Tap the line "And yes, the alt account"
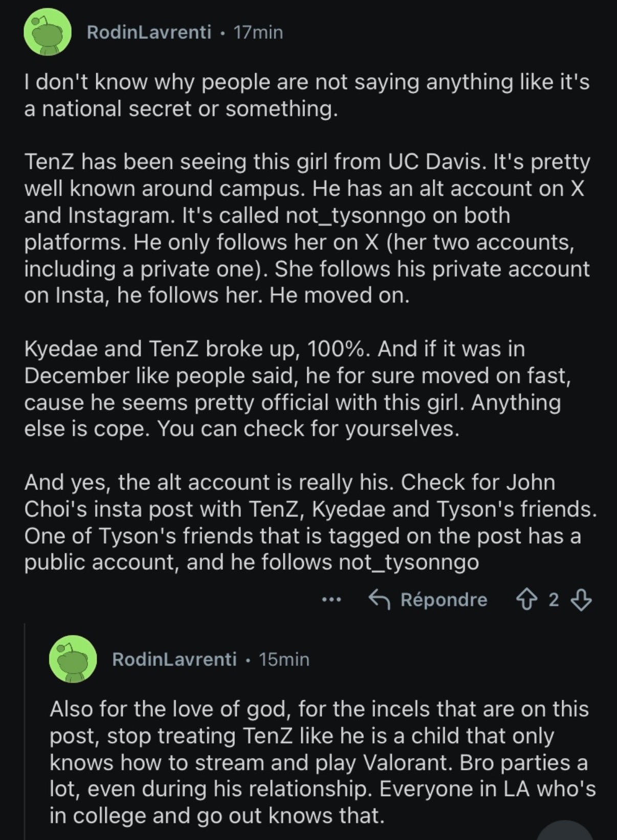Screen dimensions: 617x840 [289, 482]
